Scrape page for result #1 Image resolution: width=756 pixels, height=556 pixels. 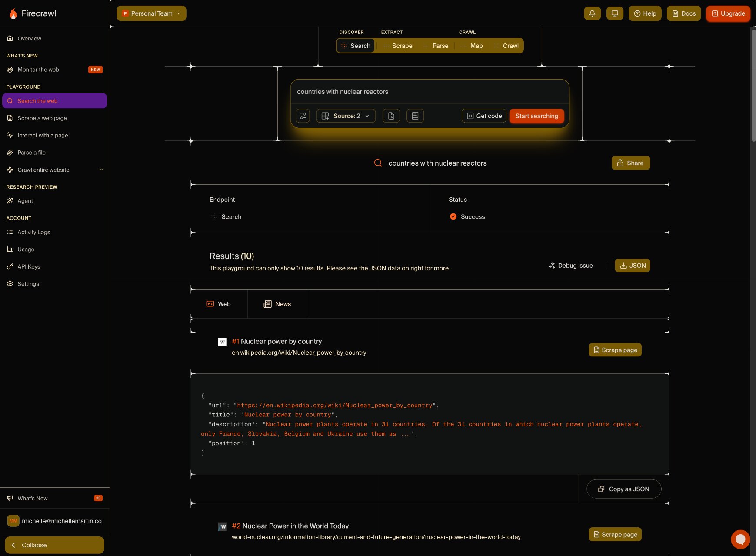click(615, 350)
